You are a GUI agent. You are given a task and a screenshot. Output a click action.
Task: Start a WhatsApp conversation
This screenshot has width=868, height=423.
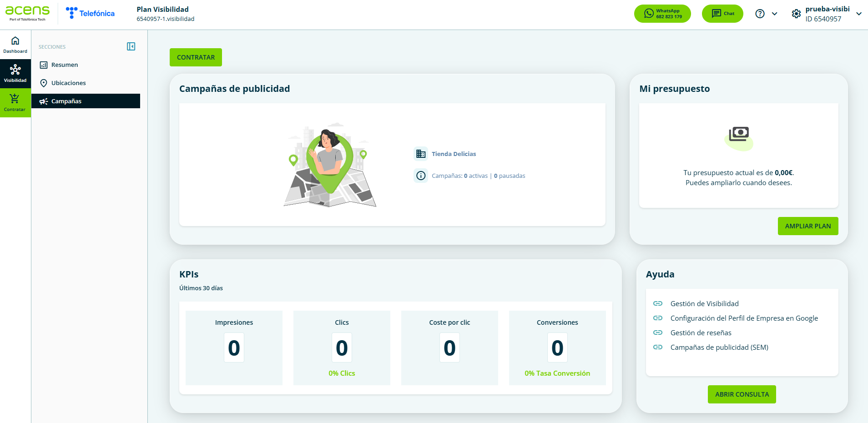click(662, 14)
